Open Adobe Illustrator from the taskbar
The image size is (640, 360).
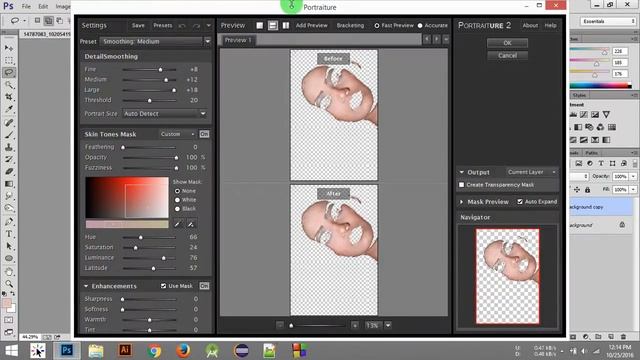[125, 350]
